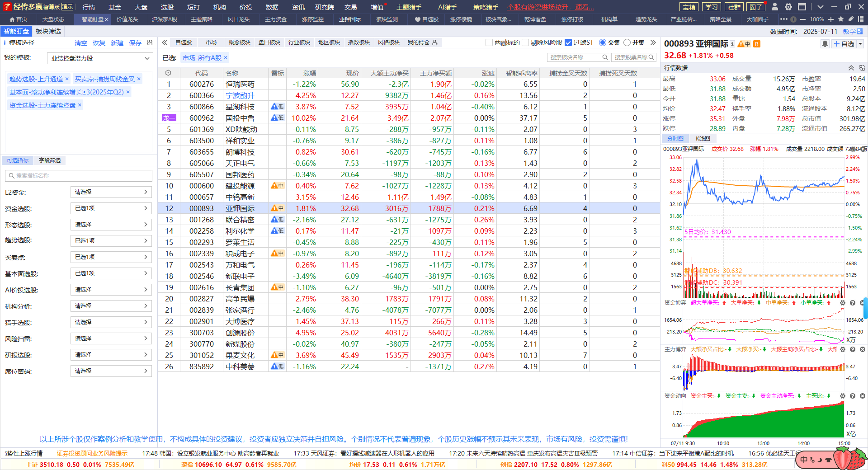Click in the 搜索指标名称 search field

point(79,175)
